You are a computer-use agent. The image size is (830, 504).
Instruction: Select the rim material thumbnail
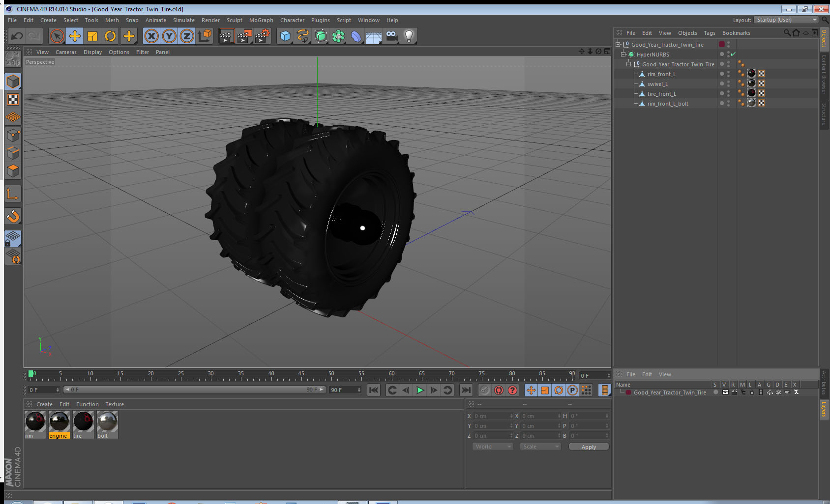(x=35, y=421)
